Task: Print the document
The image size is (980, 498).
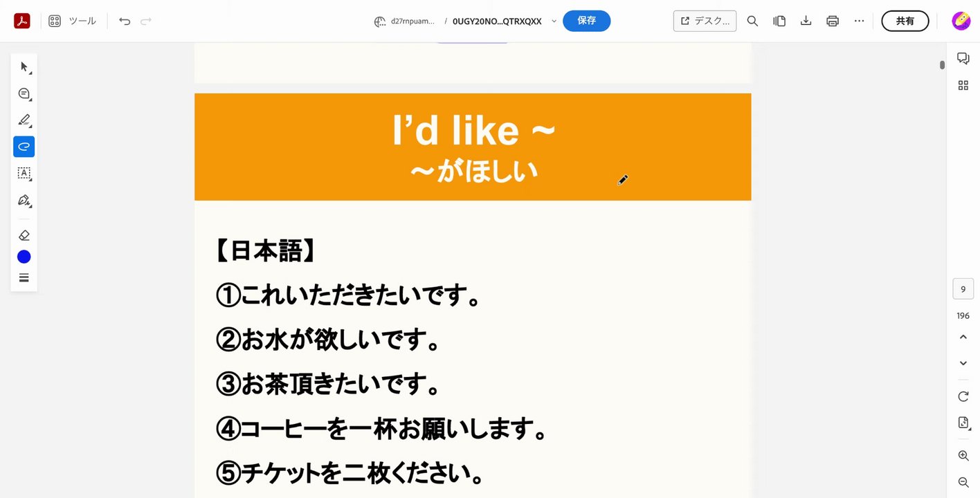Action: click(x=833, y=21)
